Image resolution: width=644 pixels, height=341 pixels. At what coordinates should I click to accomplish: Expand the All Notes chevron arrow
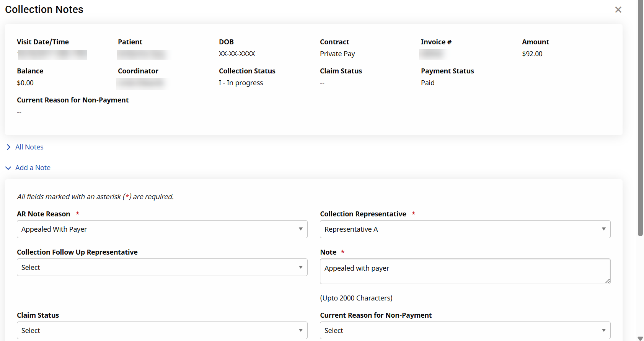(x=8, y=147)
